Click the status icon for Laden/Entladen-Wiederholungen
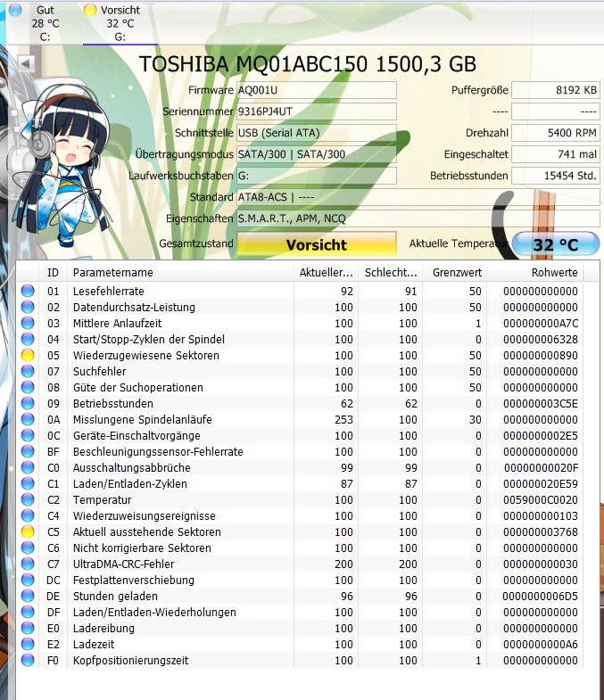The width and height of the screenshot is (604, 700). pyautogui.click(x=28, y=613)
